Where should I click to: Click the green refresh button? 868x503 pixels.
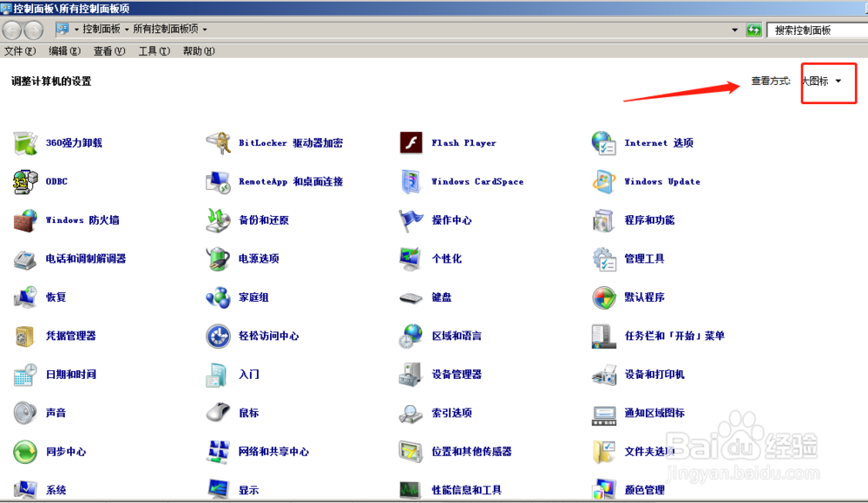pos(753,29)
